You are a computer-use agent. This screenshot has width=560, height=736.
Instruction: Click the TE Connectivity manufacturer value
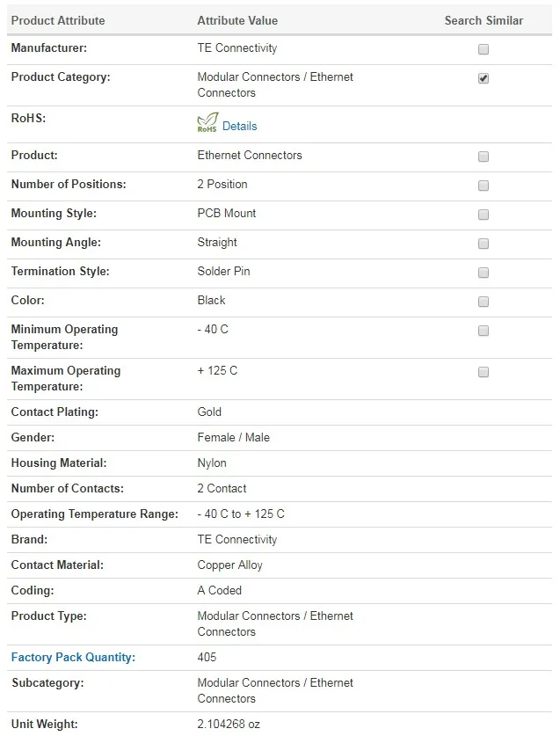tap(237, 47)
